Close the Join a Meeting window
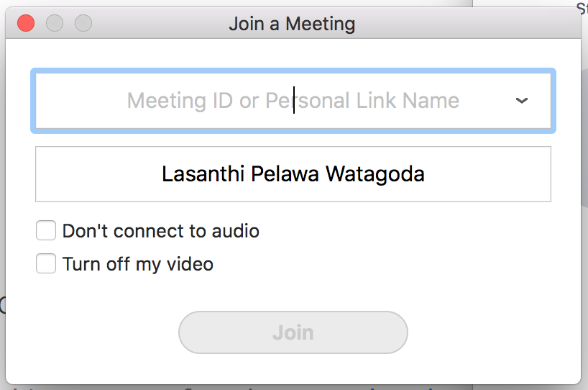 [26, 23]
